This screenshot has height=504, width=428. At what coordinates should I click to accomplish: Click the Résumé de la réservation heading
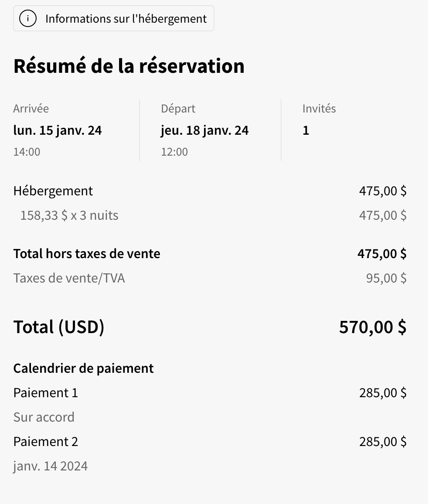[129, 66]
